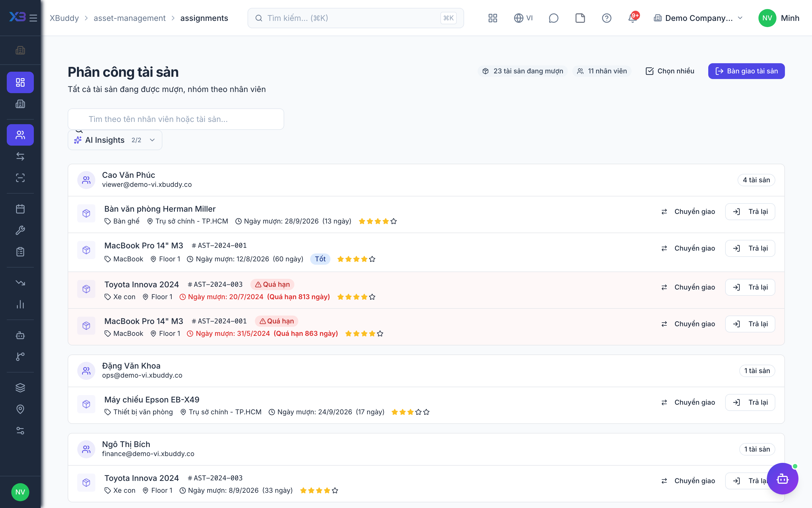The width and height of the screenshot is (812, 508).
Task: Open the bar chart reports icon in sidebar
Action: coord(20,305)
